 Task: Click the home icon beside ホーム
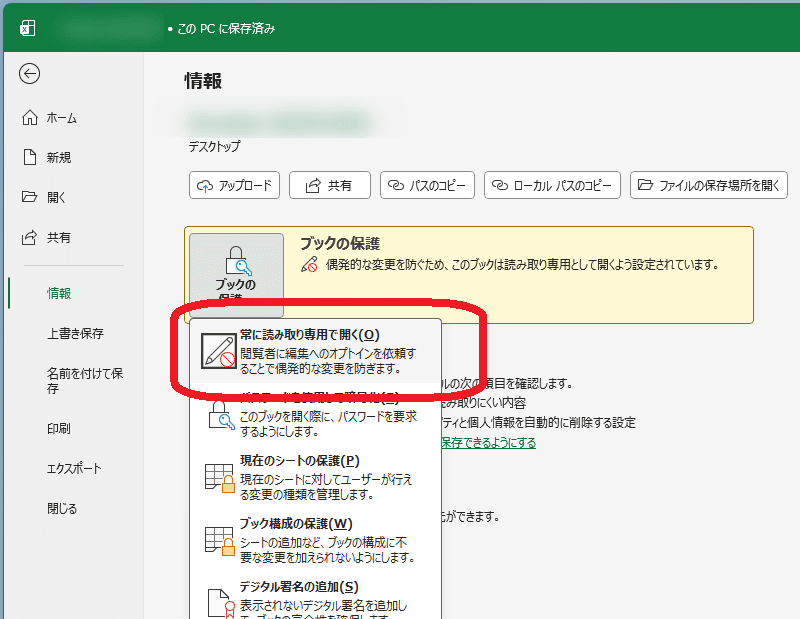pyautogui.click(x=30, y=117)
